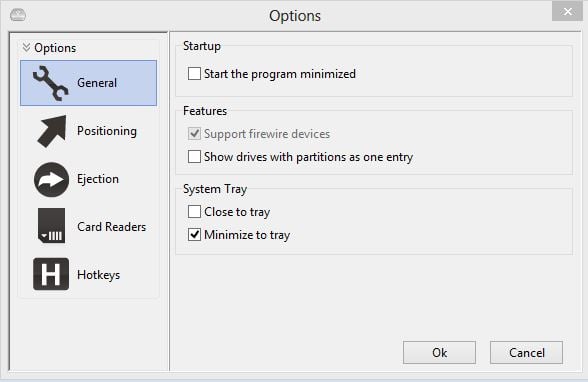Click the Cancel button
Viewport: 588px width, 382px height.
click(x=526, y=352)
